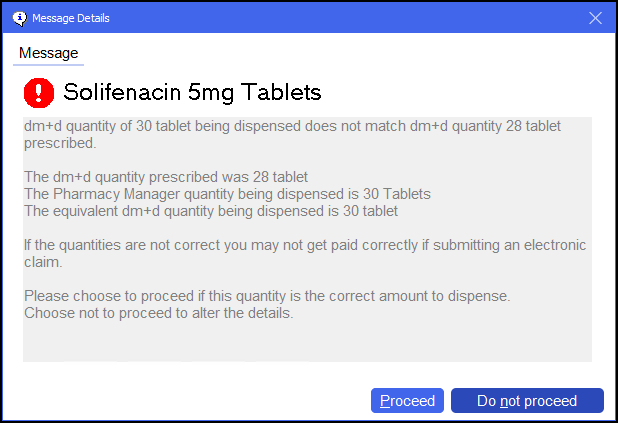The width and height of the screenshot is (618, 423).
Task: Click the Pharmacy Manager quantity dispensed line
Action: (x=227, y=194)
